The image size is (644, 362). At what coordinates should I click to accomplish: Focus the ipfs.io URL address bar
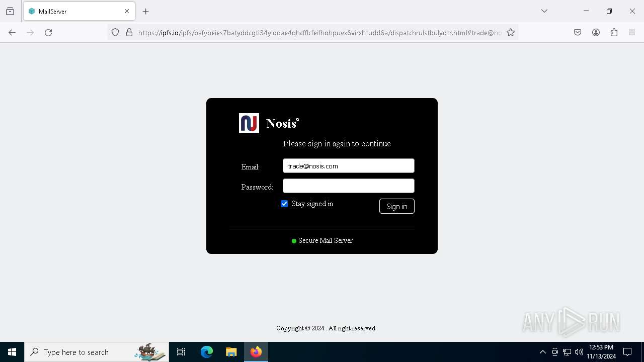[319, 33]
